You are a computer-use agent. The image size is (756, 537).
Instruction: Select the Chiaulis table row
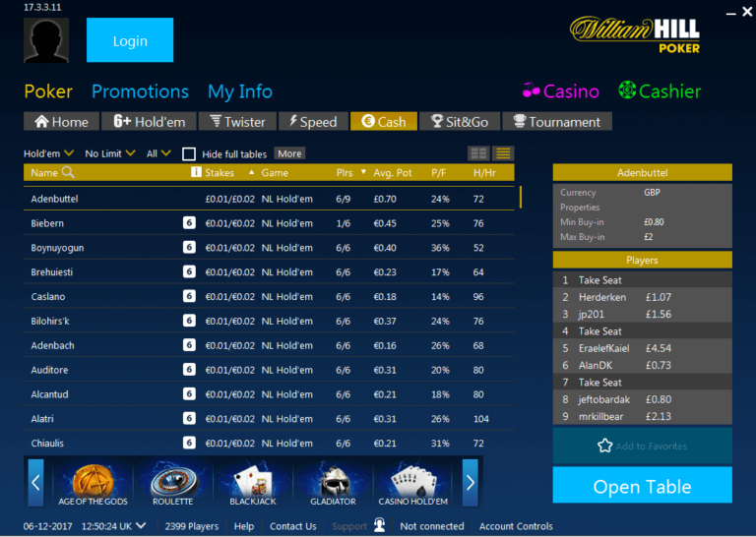[269, 443]
